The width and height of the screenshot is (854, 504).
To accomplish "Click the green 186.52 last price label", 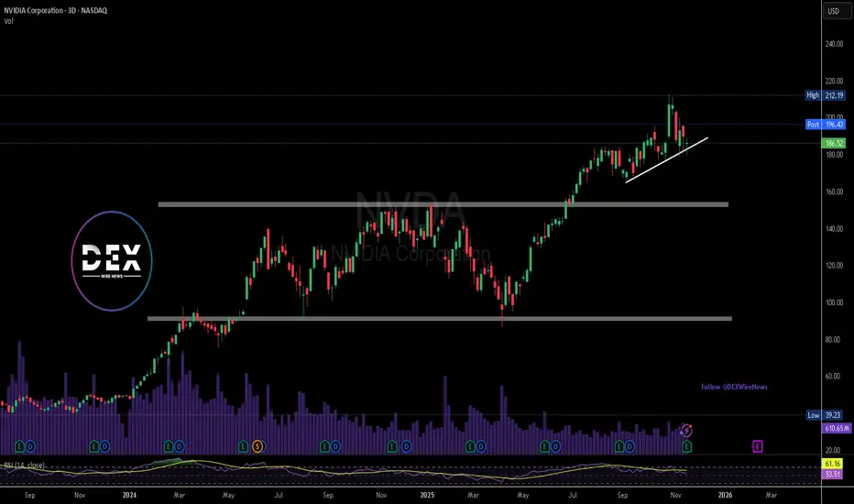I will click(833, 143).
